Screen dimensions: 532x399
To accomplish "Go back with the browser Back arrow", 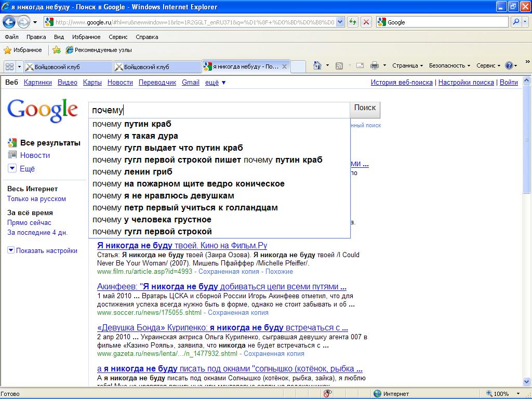I will coord(9,22).
